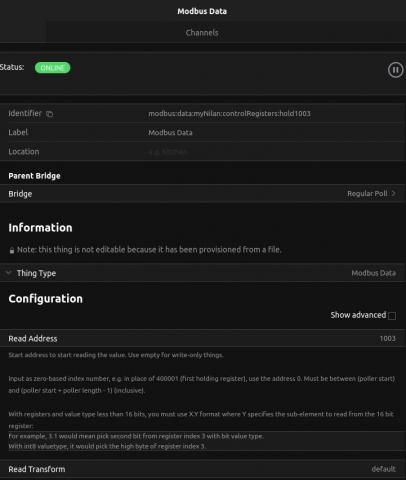The width and height of the screenshot is (406, 480).
Task: Toggle the Show advanced checkbox
Action: (x=392, y=316)
